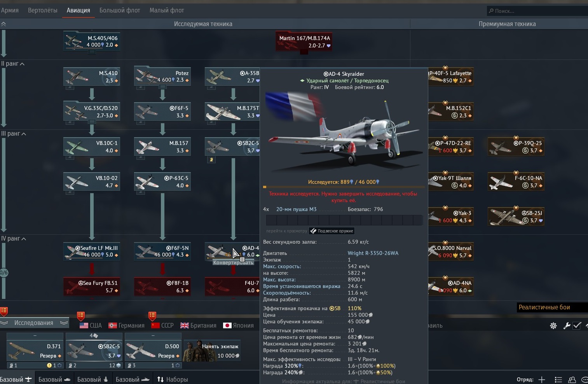The height and width of the screenshot is (384, 588).
Task: Select the VB.10C-1 aircraft card
Action: [92, 147]
